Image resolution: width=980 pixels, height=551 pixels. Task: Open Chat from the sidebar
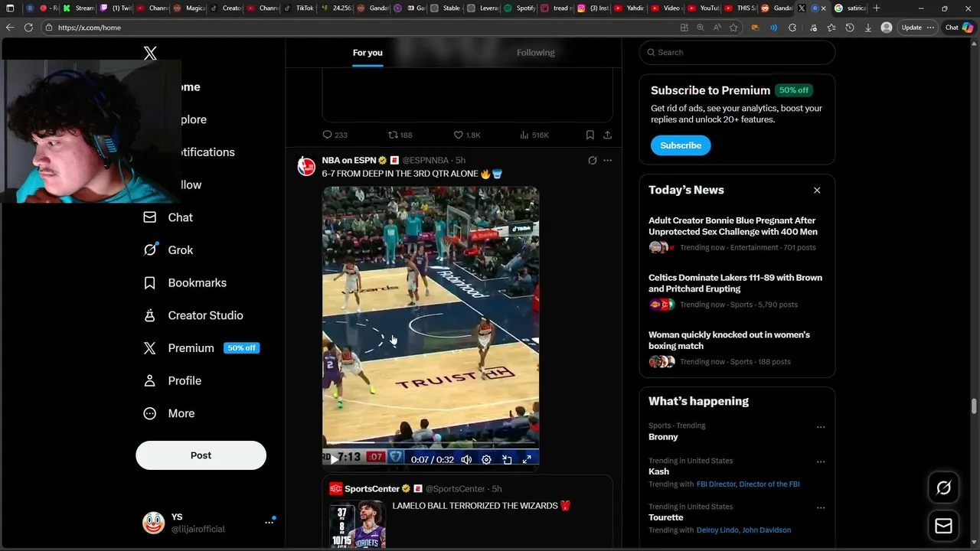pyautogui.click(x=168, y=217)
